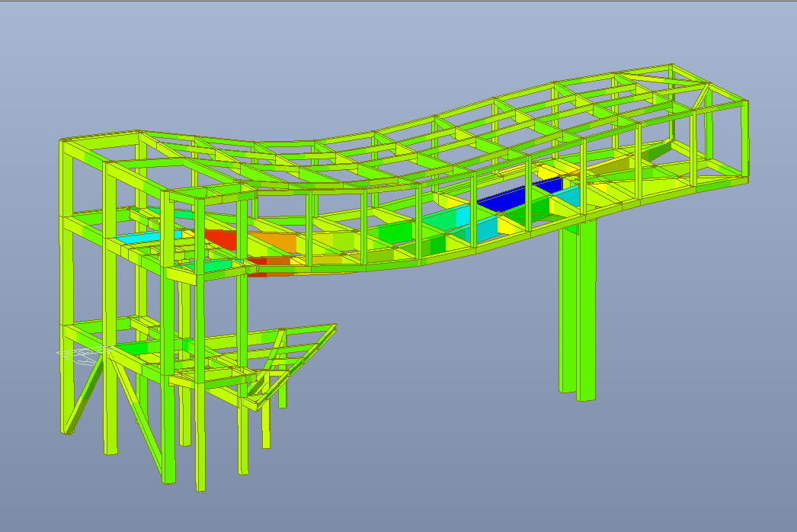The width and height of the screenshot is (797, 532).
Task: Click the diagonal roof brace at far right
Action: tap(706, 95)
